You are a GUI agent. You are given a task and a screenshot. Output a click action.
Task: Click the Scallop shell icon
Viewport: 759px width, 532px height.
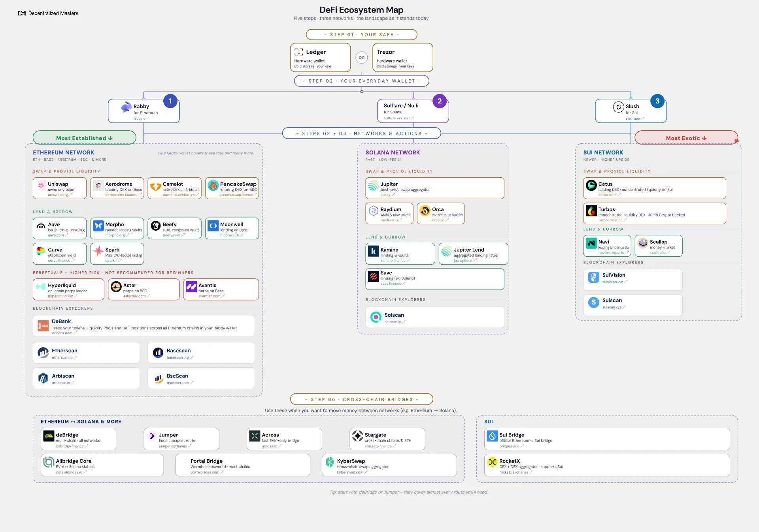[x=643, y=243]
